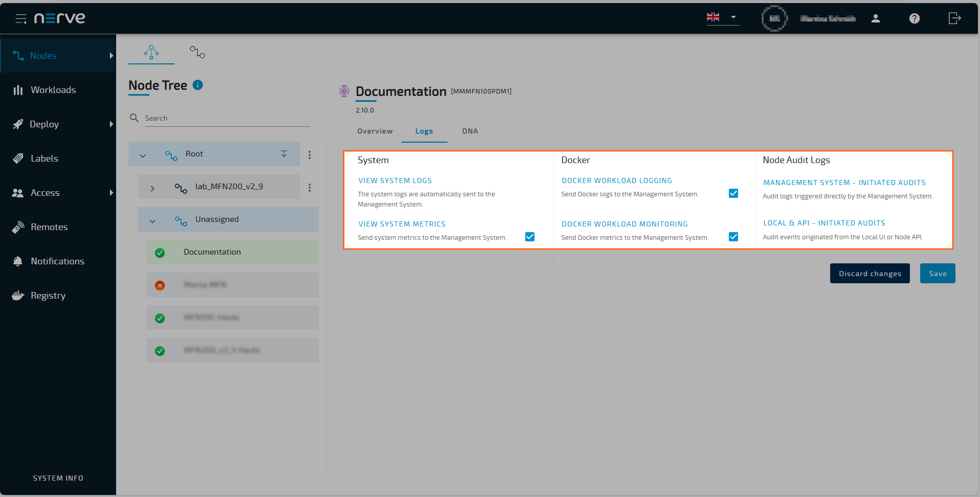Select the Labels sidebar entry
980x497 pixels.
click(44, 159)
